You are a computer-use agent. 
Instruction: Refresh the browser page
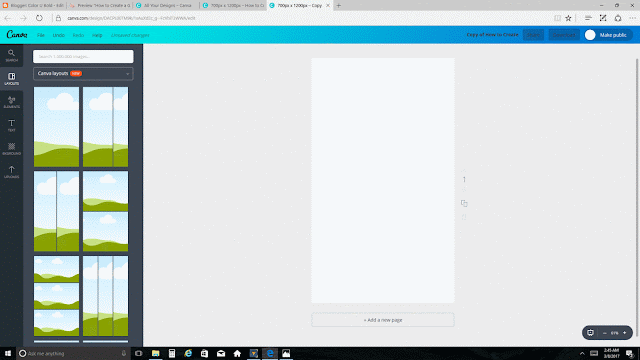(39, 18)
